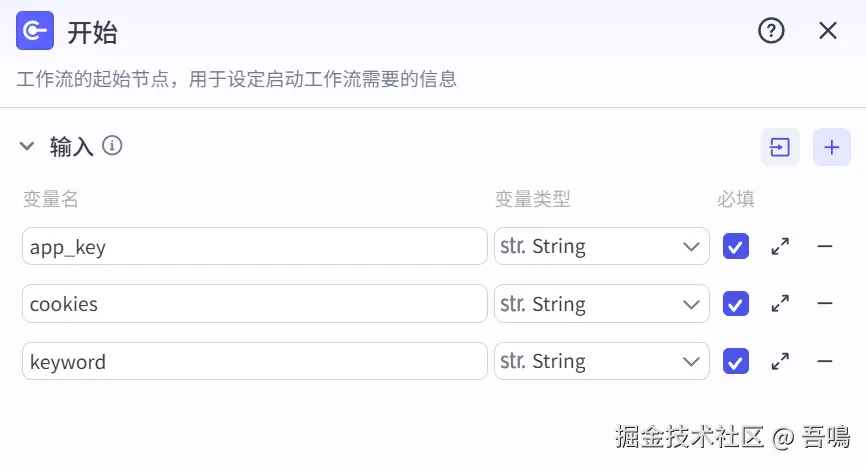The width and height of the screenshot is (866, 466).
Task: Expand the cookies variable row editor
Action: coord(781,304)
